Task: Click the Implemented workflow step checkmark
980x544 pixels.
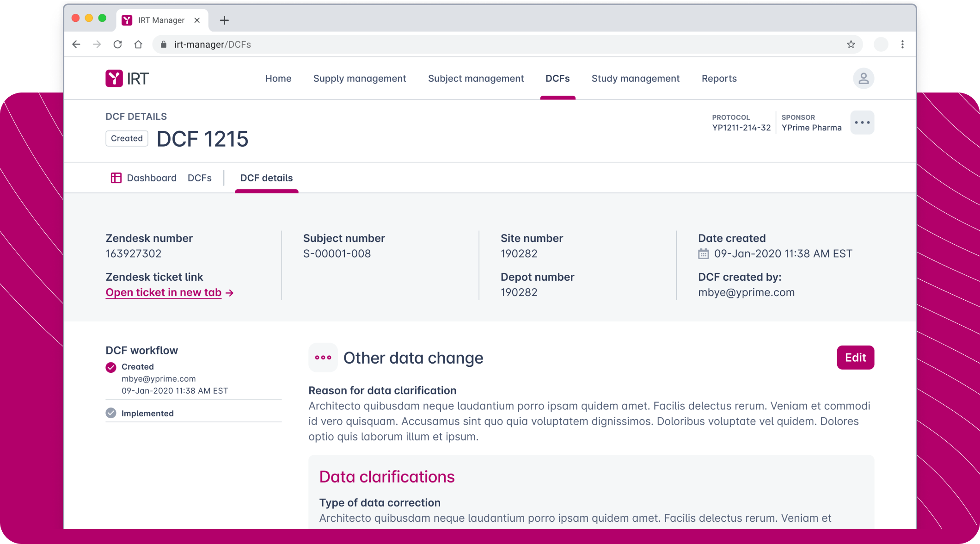Action: point(111,413)
